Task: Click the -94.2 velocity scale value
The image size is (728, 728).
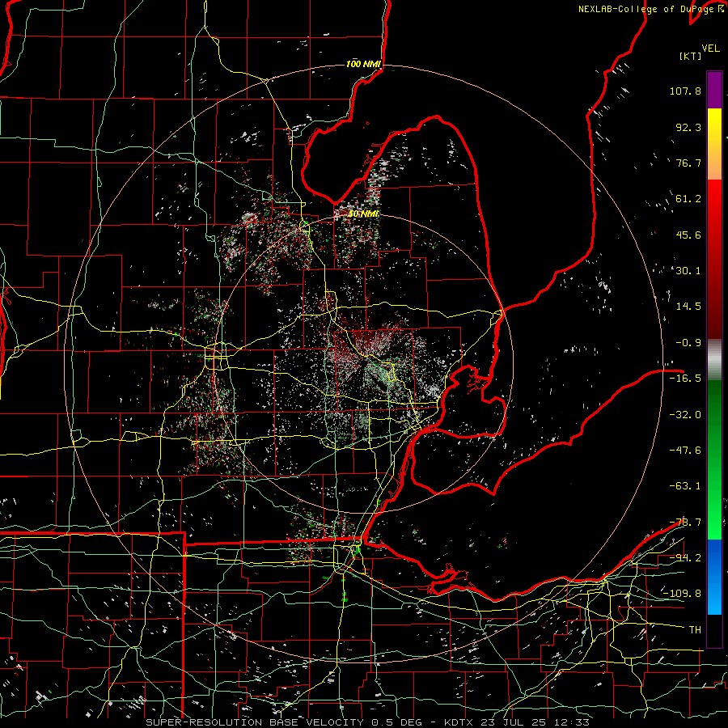Action: click(x=685, y=558)
